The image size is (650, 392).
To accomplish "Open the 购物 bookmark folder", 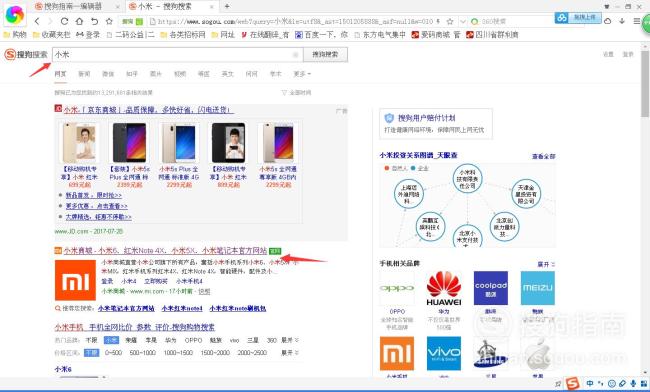I will coord(15,34).
